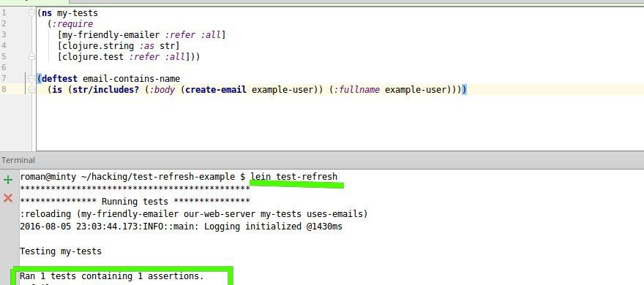Image resolution: width=644 pixels, height=285 pixels.
Task: Select the Terminal panel title
Action: click(x=18, y=160)
